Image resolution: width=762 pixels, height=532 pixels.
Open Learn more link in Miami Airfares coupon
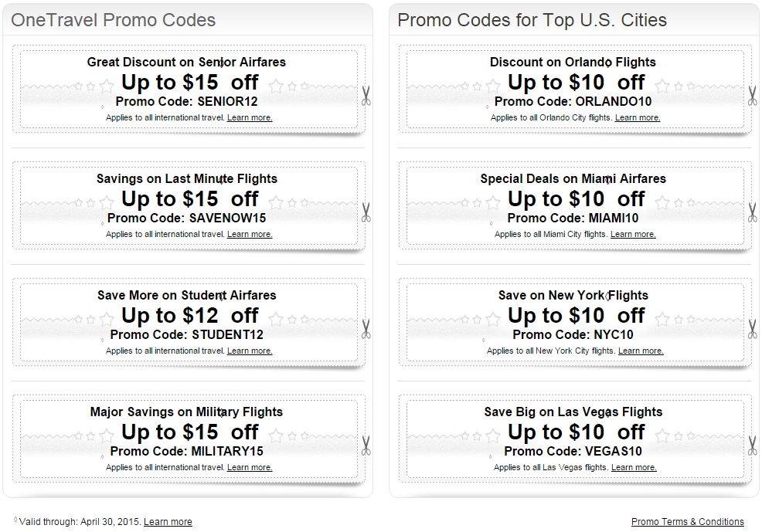[633, 234]
